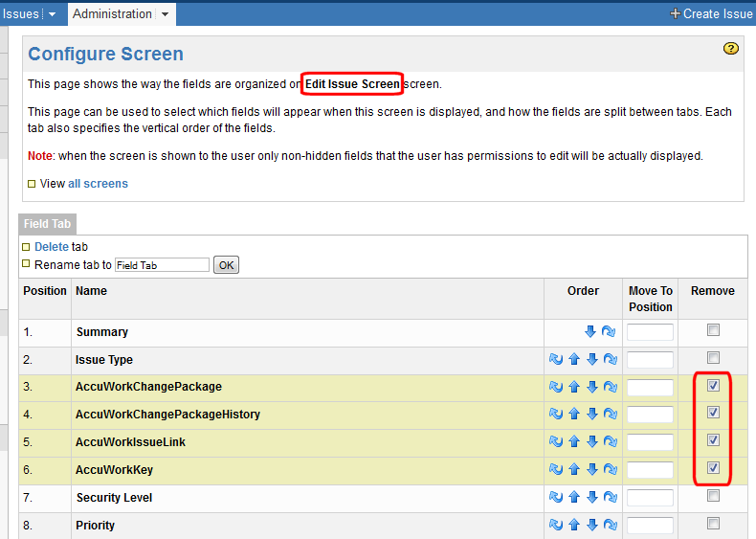This screenshot has width=756, height=539.
Task: Click Move To Position field for Issue Type
Action: (x=650, y=360)
